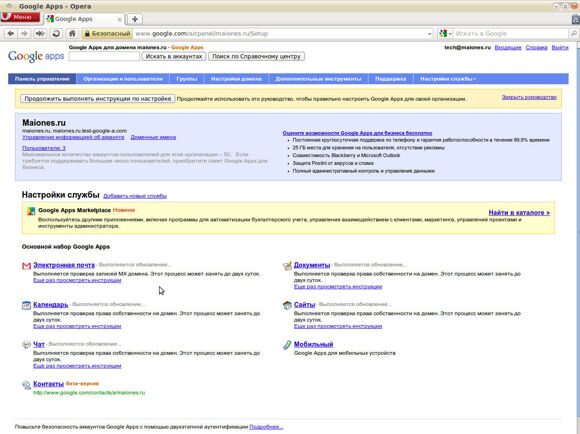Review instructions link under Сайты
The height and width of the screenshot is (434, 580).
(338, 326)
